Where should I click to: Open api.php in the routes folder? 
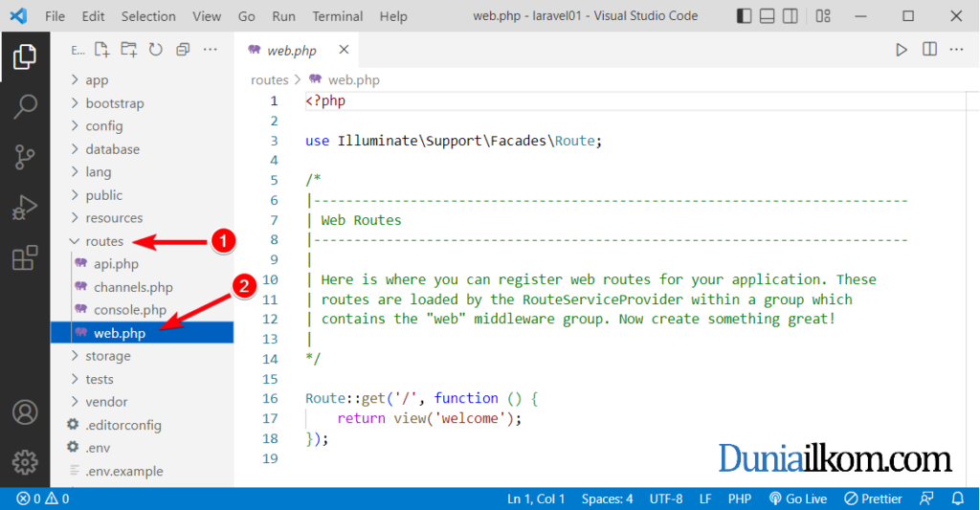[143, 264]
